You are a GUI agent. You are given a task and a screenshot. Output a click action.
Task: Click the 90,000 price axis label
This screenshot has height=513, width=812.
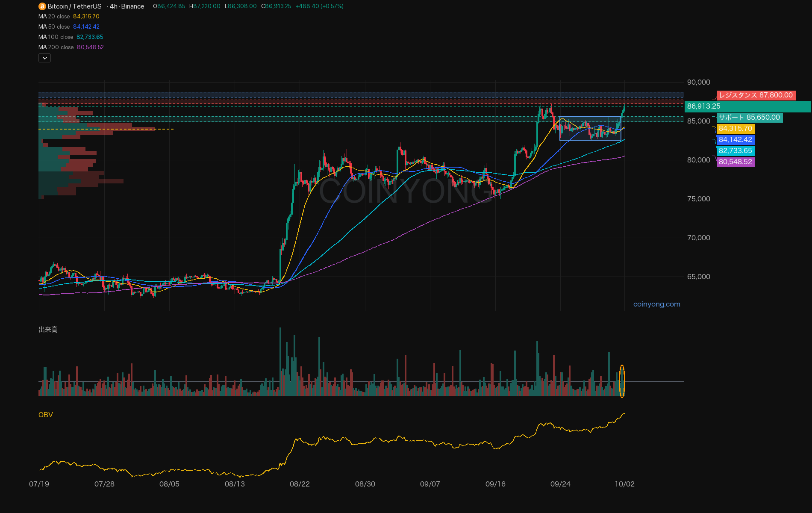(698, 83)
